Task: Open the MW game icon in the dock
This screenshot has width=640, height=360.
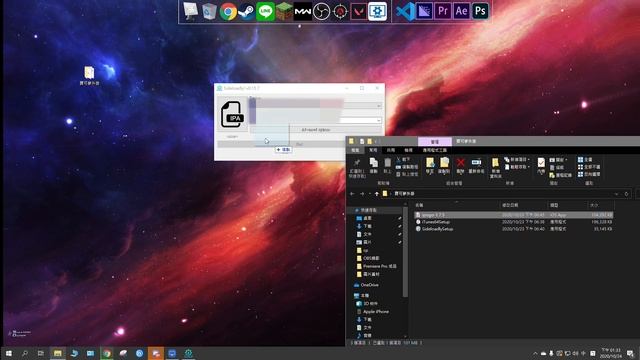Action: pyautogui.click(x=303, y=11)
